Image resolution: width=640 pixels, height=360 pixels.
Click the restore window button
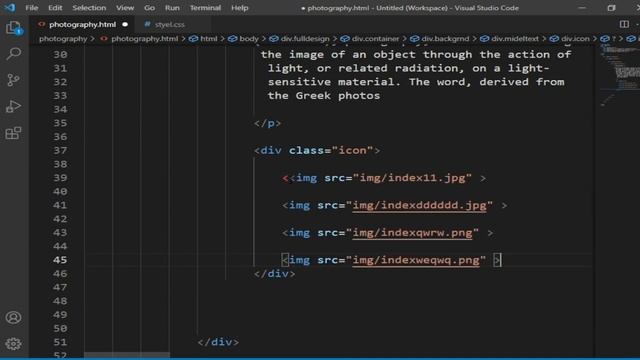click(611, 8)
